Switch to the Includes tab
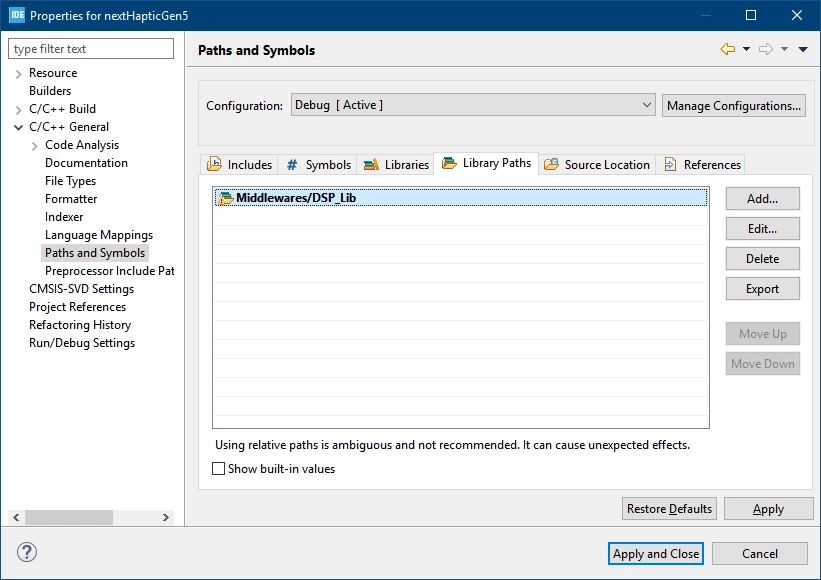 click(239, 165)
